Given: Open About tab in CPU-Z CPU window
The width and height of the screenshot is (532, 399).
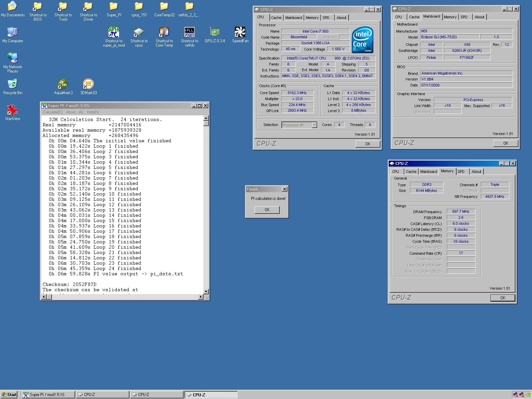Looking at the screenshot, I should pyautogui.click(x=341, y=18).
